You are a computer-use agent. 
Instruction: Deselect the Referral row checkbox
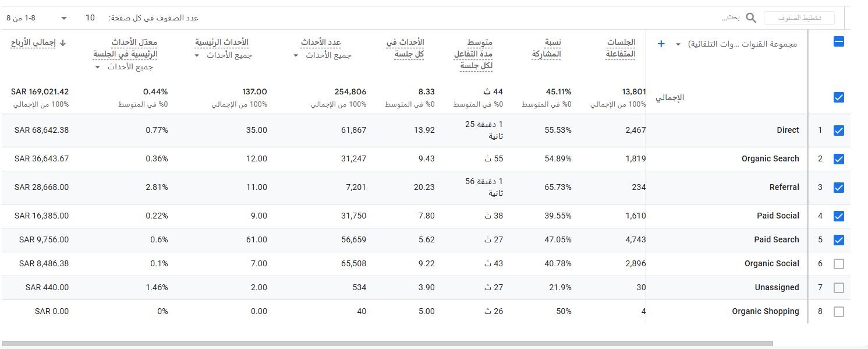click(839, 188)
